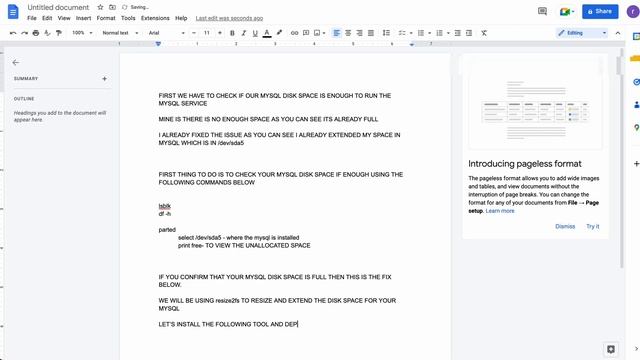Insert a checklist
Screen dimensions: 640x360
click(402, 33)
